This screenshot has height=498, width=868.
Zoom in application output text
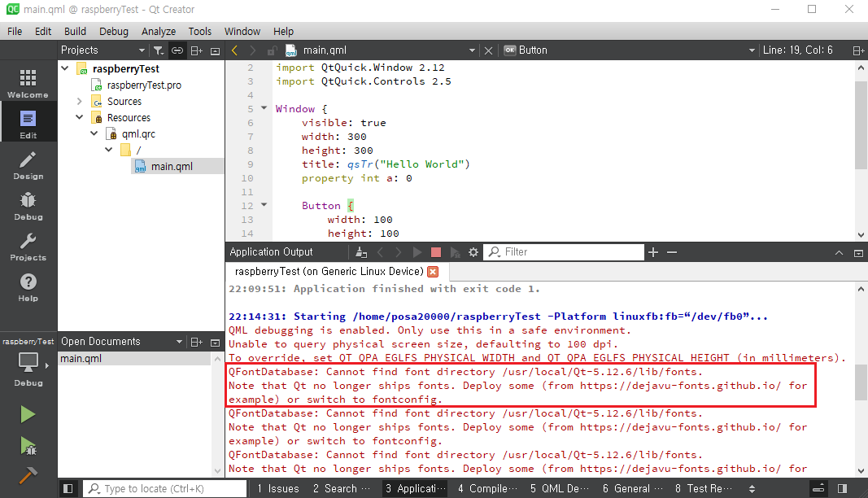[x=653, y=252]
